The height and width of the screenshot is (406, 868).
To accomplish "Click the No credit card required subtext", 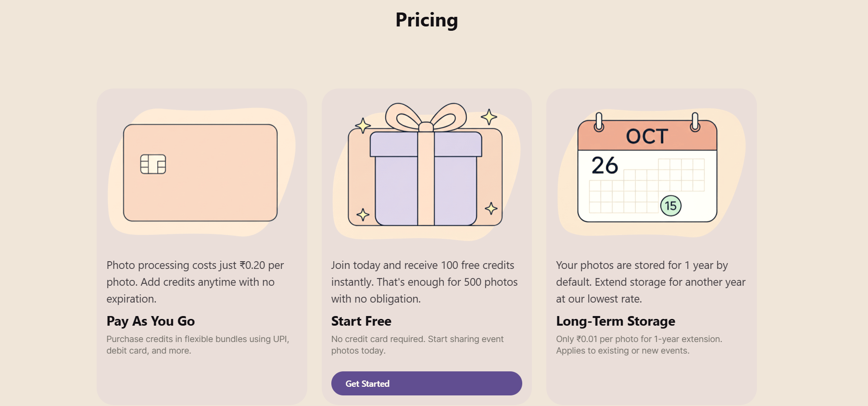I will pyautogui.click(x=417, y=344).
